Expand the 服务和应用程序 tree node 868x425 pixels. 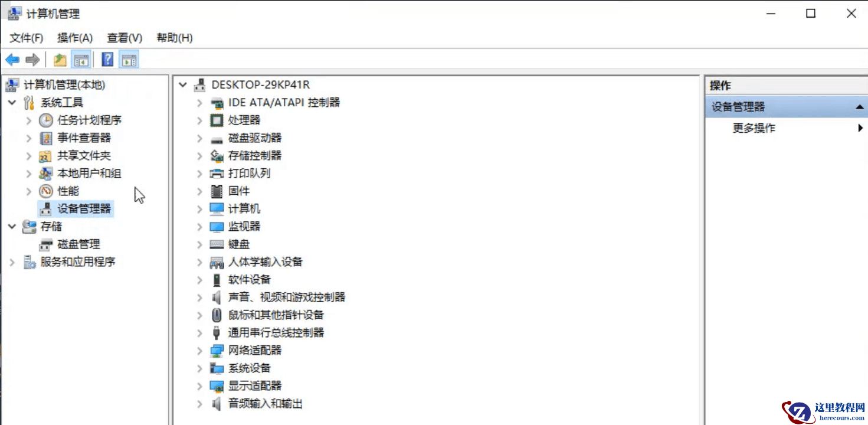tap(11, 261)
